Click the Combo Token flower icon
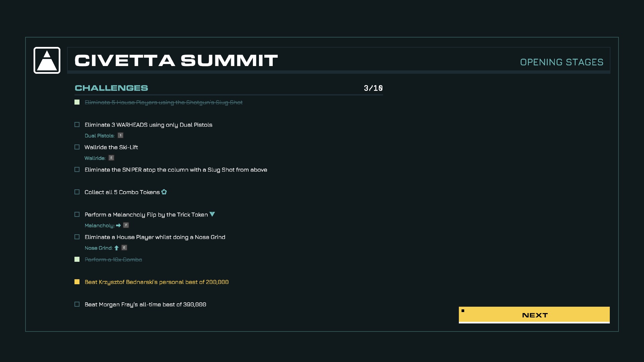The height and width of the screenshot is (362, 644). tap(164, 192)
